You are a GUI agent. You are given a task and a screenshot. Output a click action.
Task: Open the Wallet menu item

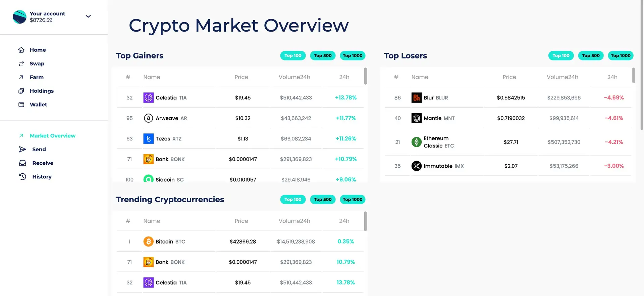point(38,105)
